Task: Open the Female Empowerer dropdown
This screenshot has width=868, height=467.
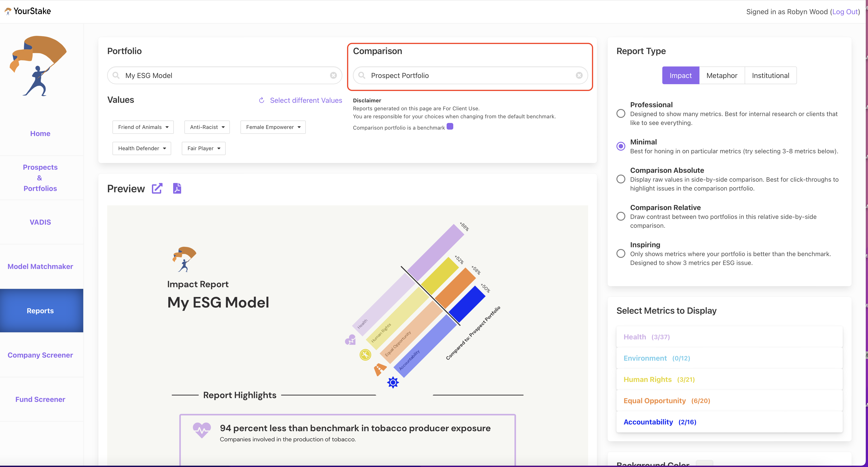Action: pyautogui.click(x=273, y=127)
